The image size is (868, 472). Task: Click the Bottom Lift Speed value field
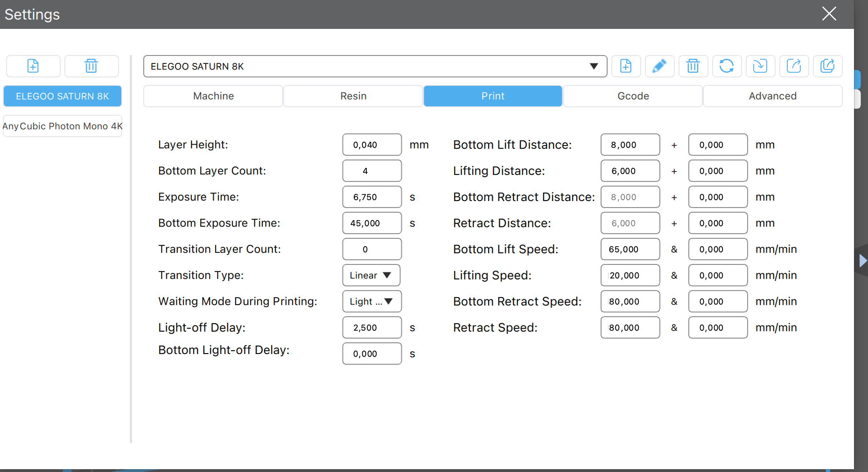[x=630, y=249]
